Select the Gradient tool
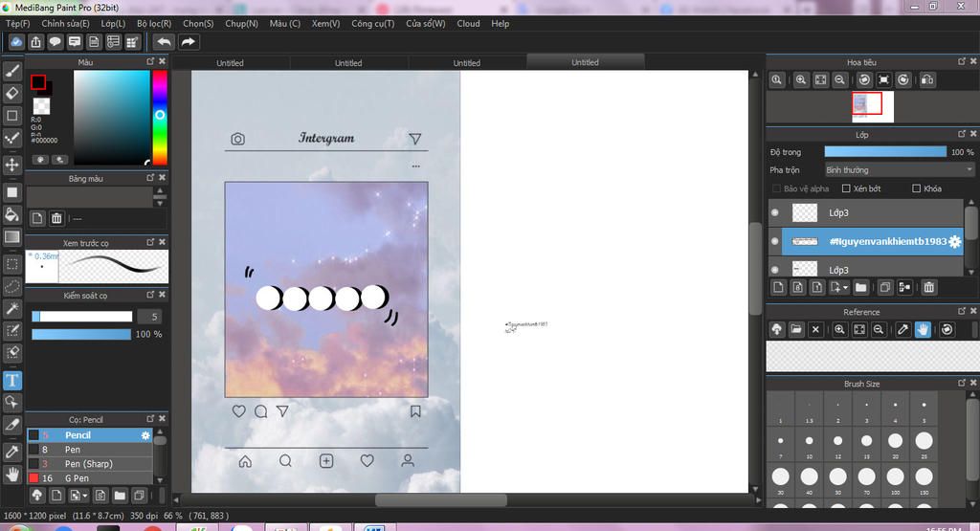This screenshot has width=980, height=531. 11,236
